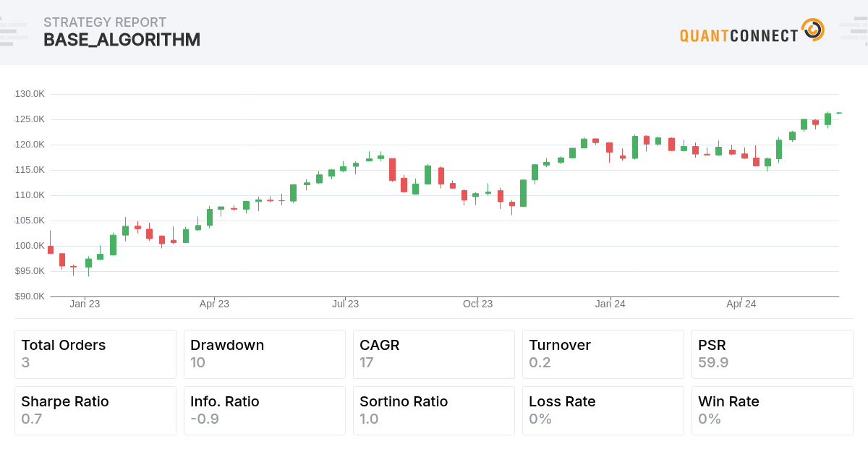This screenshot has height=457, width=868.
Task: Click the Total Orders stat label
Action: pyautogui.click(x=64, y=346)
